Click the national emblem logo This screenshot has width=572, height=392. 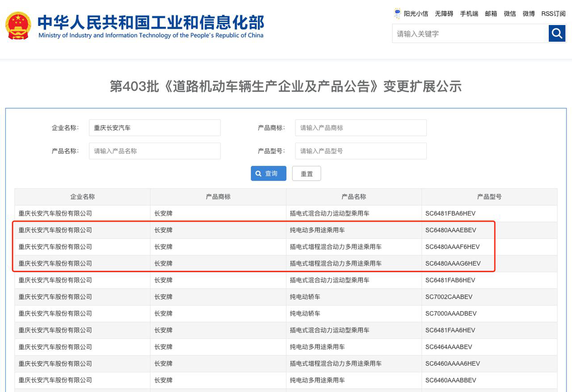click(x=18, y=25)
